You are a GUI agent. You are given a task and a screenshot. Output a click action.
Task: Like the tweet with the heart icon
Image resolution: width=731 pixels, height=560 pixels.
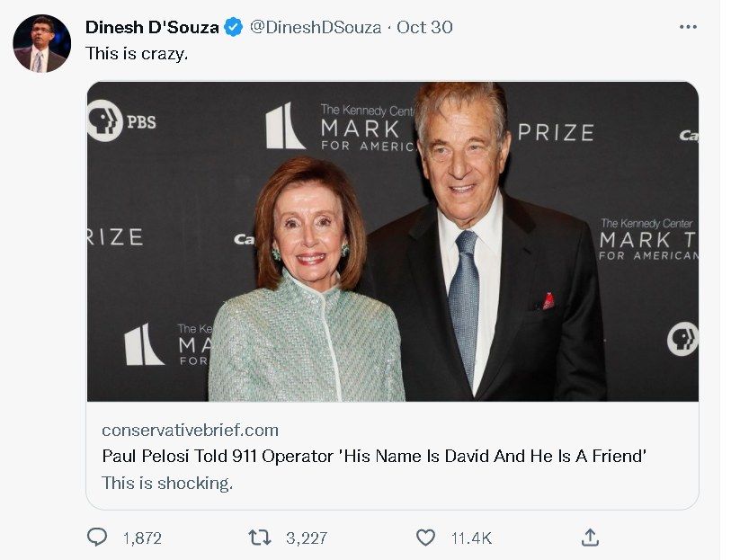[x=425, y=538]
